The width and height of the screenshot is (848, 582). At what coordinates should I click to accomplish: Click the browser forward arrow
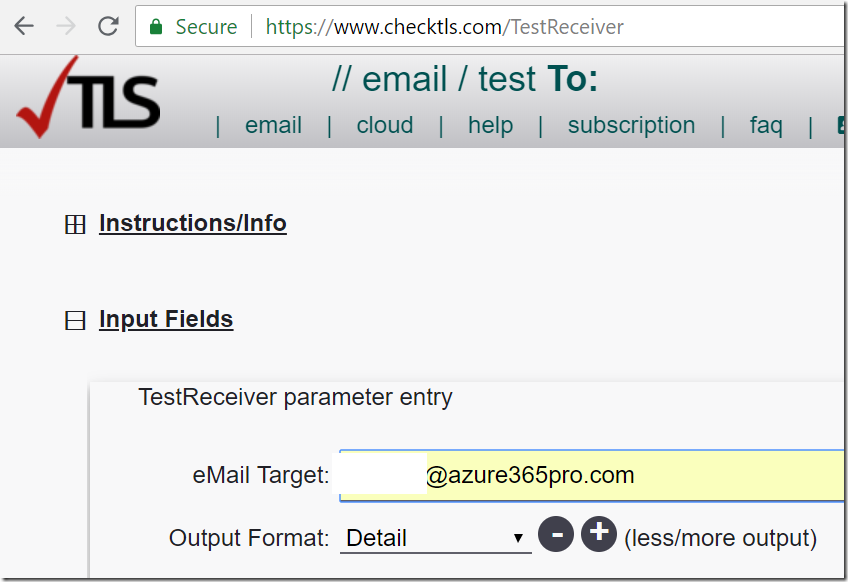point(66,25)
